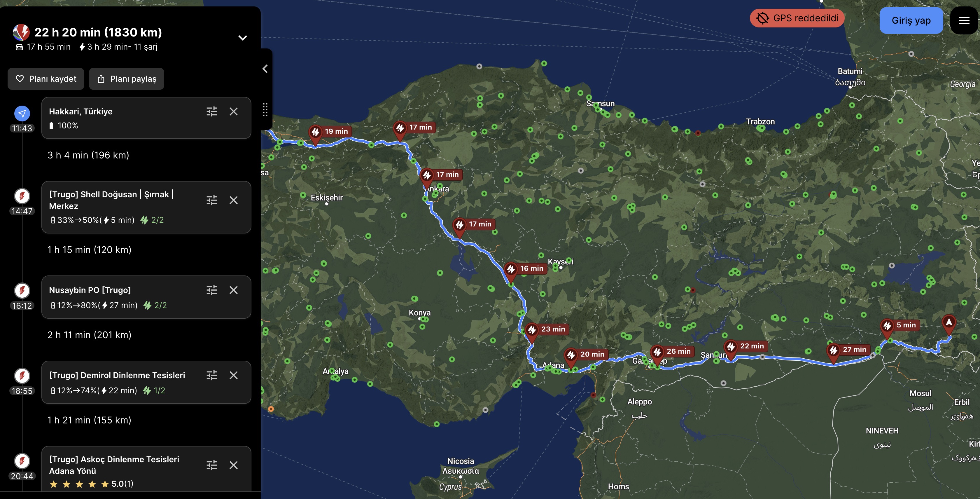
Task: Open settings sliders for Nusaybin PO
Action: [211, 290]
